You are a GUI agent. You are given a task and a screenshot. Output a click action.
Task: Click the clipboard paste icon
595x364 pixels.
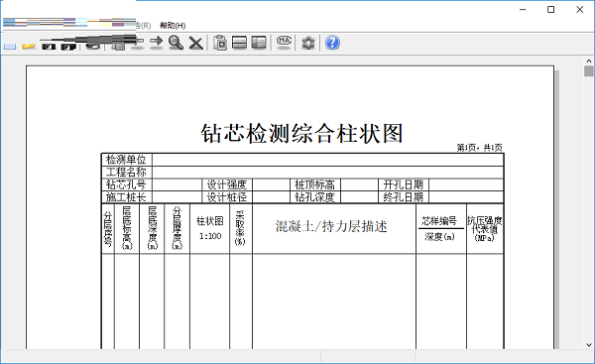220,43
